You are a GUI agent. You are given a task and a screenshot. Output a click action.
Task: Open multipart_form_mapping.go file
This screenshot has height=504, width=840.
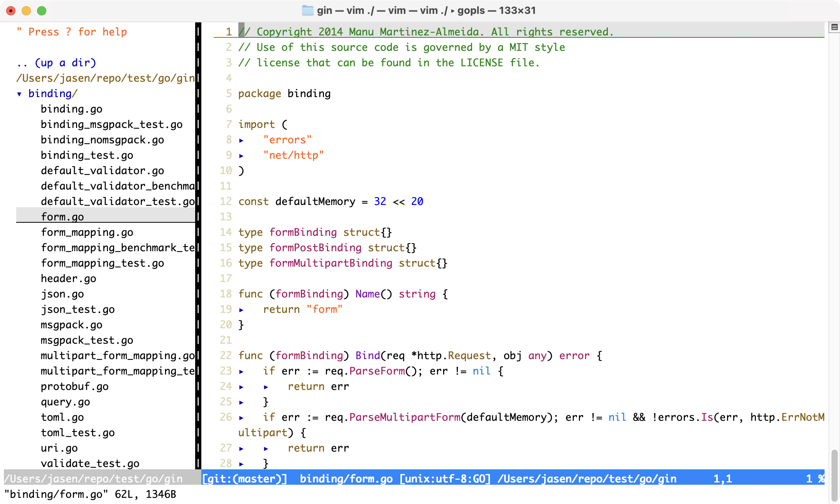coord(118,356)
